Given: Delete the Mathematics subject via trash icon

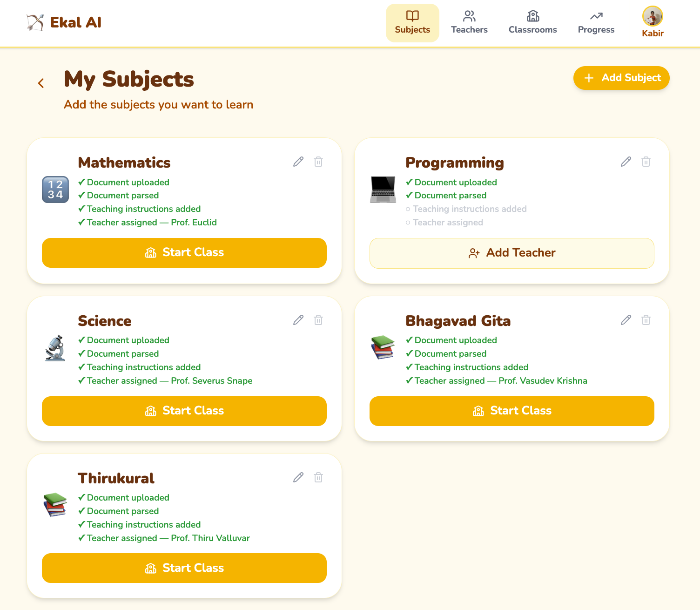Looking at the screenshot, I should point(318,162).
